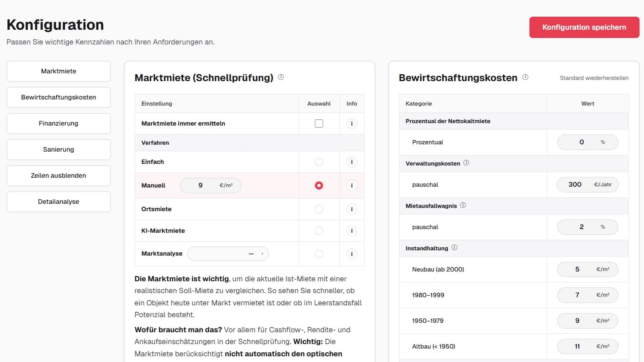This screenshot has height=362, width=644.
Task: Show info for Manuell method
Action: [x=352, y=185]
